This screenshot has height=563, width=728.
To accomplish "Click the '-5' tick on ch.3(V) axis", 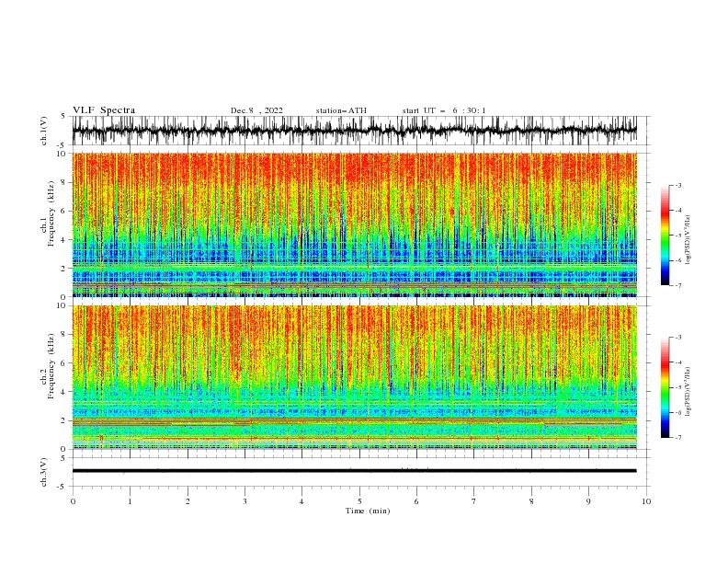I will 63,487.
